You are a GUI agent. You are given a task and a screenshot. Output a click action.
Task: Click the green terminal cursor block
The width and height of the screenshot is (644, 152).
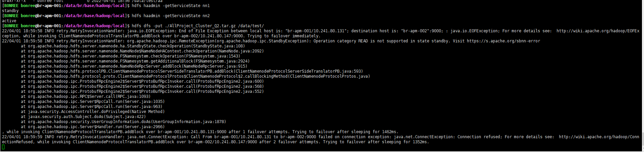coord(3,147)
